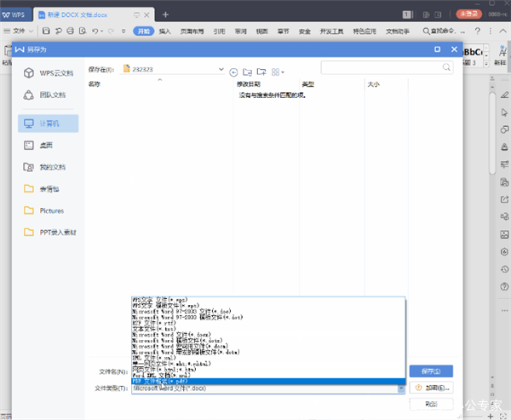The image size is (511, 420).
Task: Click the Redo arrow icon
Action: (x=111, y=31)
